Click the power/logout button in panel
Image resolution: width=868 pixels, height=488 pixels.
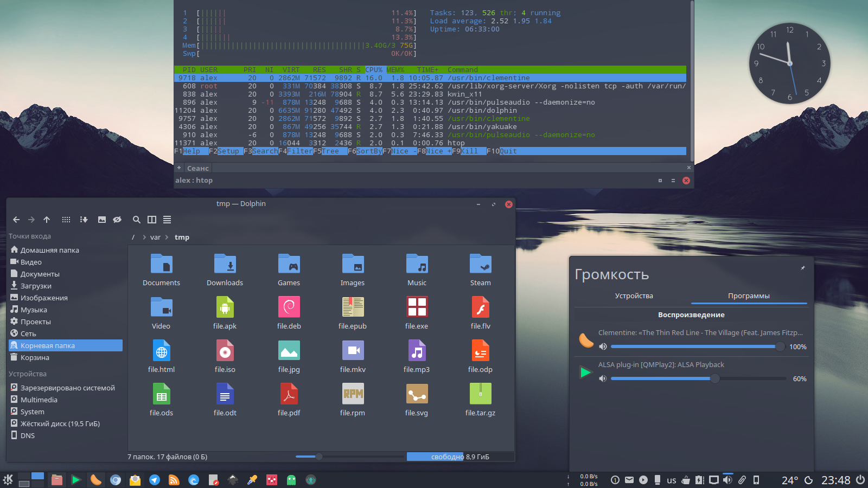click(860, 480)
